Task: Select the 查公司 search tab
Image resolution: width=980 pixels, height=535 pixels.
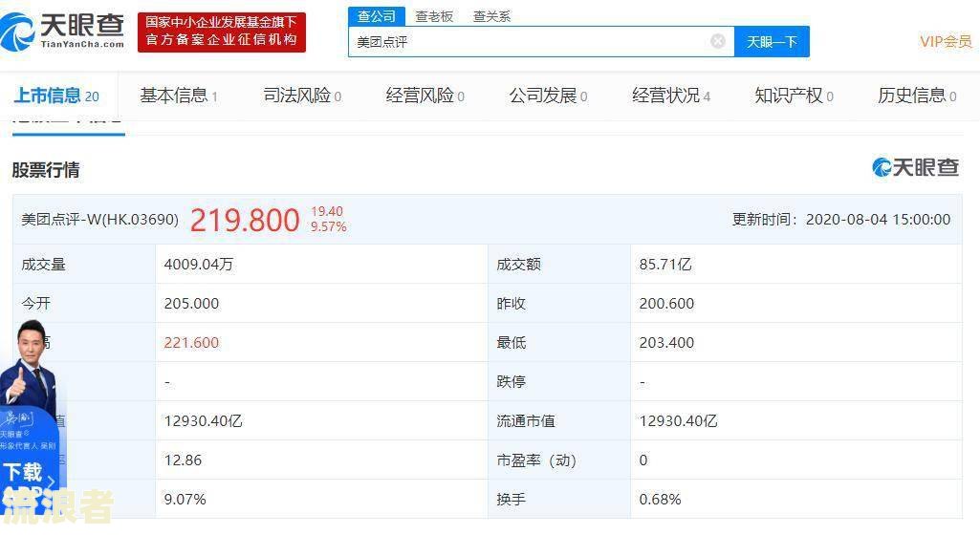Action: (377, 16)
